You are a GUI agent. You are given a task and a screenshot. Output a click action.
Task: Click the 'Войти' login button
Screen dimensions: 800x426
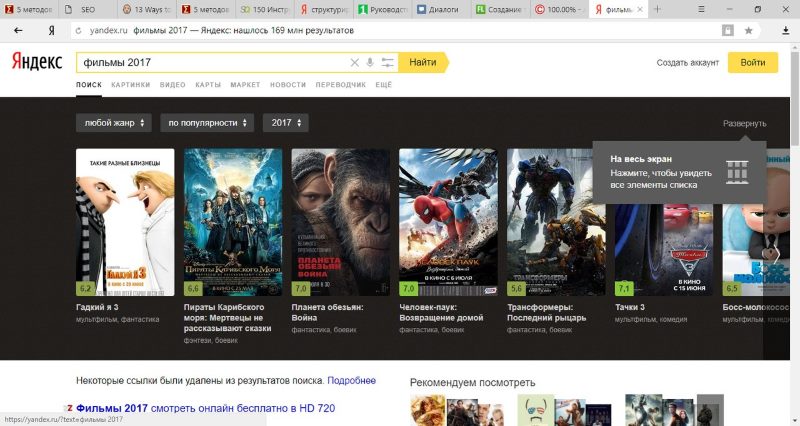(x=753, y=62)
